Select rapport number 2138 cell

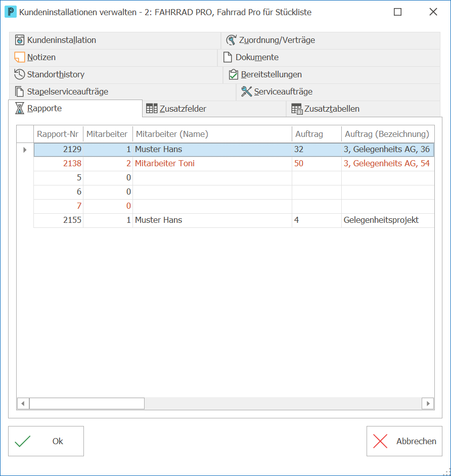pos(58,164)
